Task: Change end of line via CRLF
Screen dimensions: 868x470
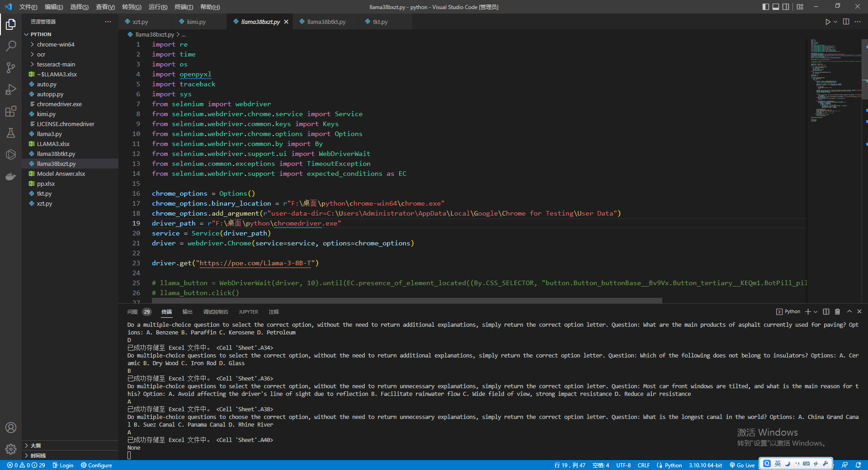Action: (x=644, y=465)
